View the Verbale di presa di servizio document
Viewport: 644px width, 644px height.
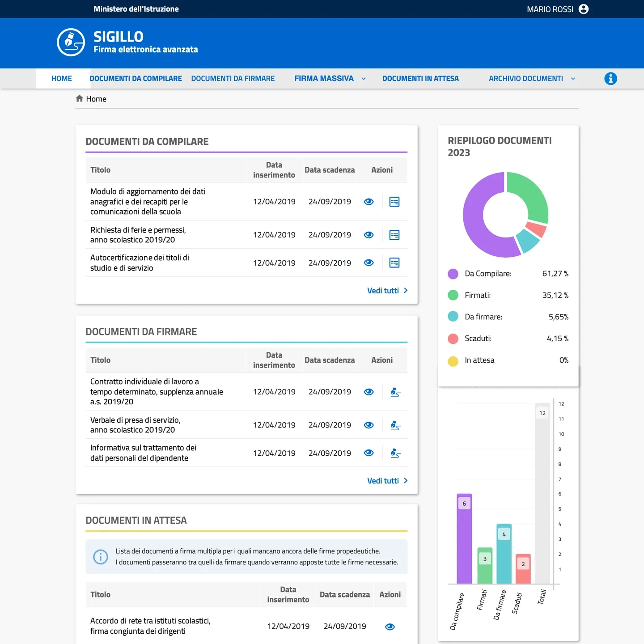point(369,425)
